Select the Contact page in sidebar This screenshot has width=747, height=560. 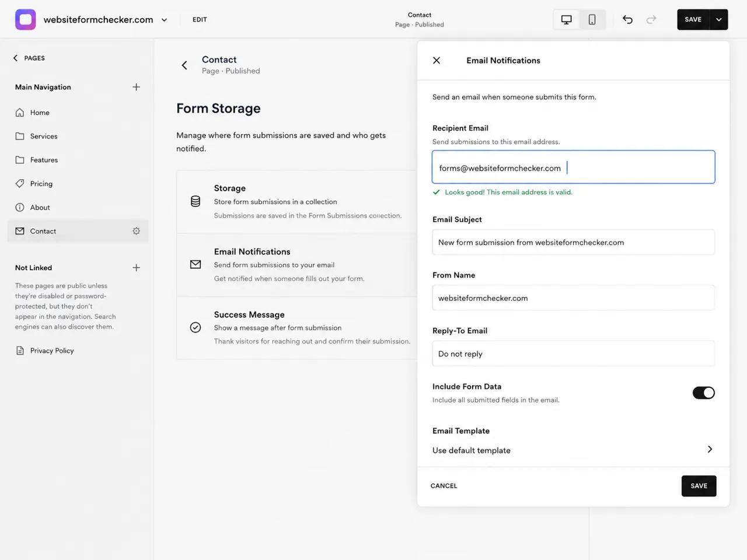(x=78, y=231)
